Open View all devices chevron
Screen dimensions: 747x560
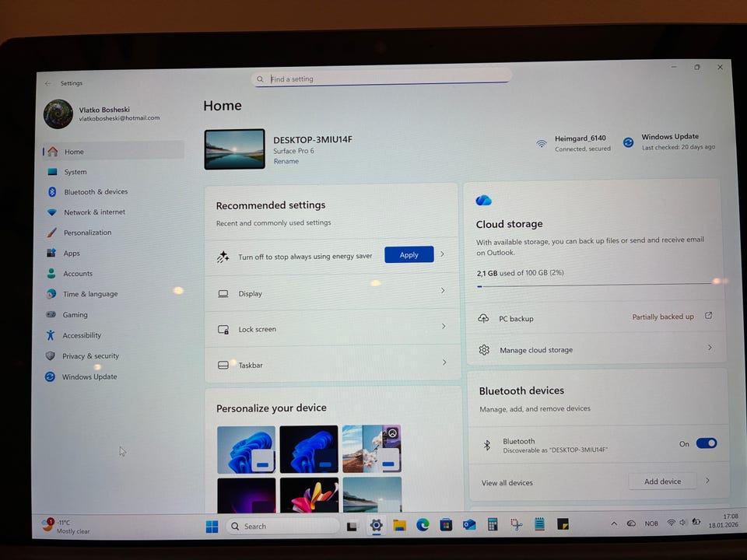click(708, 481)
